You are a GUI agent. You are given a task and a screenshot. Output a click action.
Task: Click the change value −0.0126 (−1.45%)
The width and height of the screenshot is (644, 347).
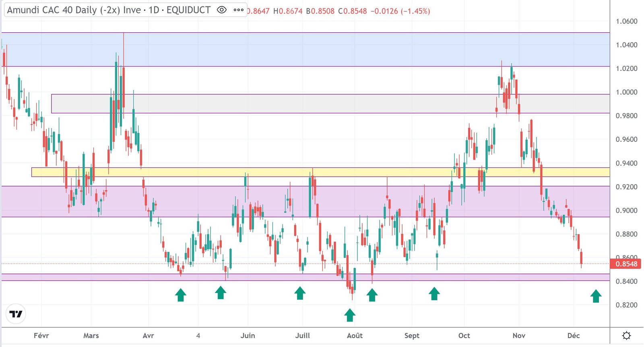pos(400,11)
